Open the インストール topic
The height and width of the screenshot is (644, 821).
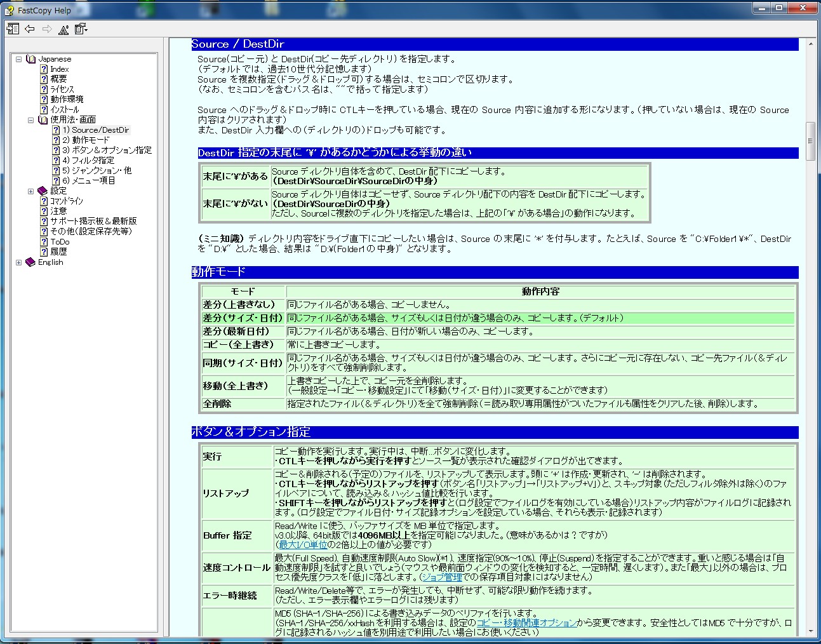[65, 109]
